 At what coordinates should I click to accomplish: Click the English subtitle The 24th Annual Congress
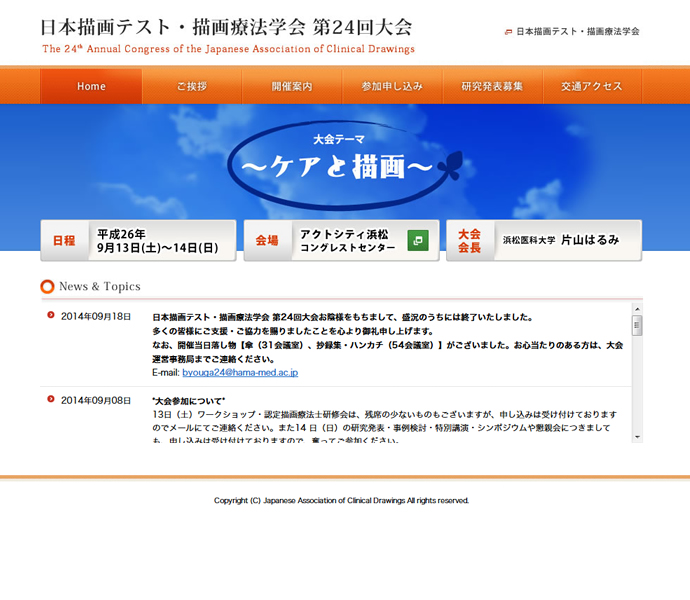tap(228, 49)
